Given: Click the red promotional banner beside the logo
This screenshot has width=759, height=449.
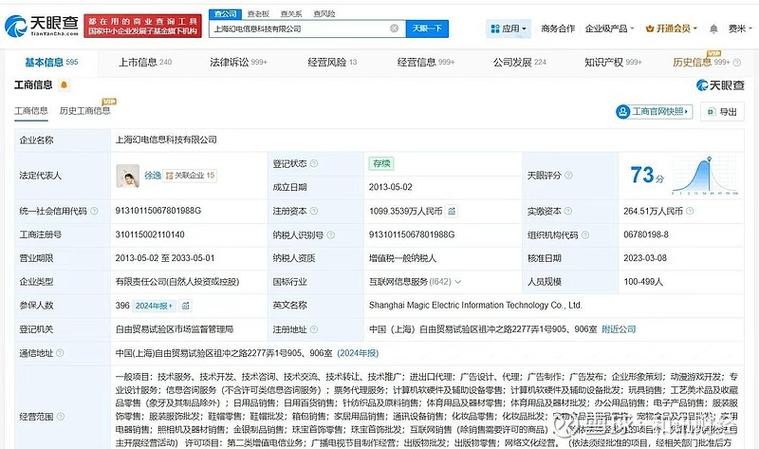Looking at the screenshot, I should click(x=143, y=26).
